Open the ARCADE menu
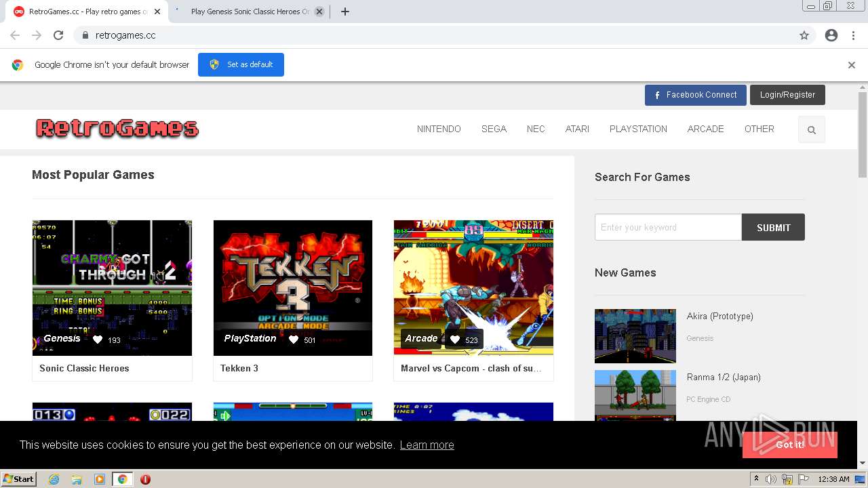The width and height of the screenshot is (868, 488). pos(705,129)
